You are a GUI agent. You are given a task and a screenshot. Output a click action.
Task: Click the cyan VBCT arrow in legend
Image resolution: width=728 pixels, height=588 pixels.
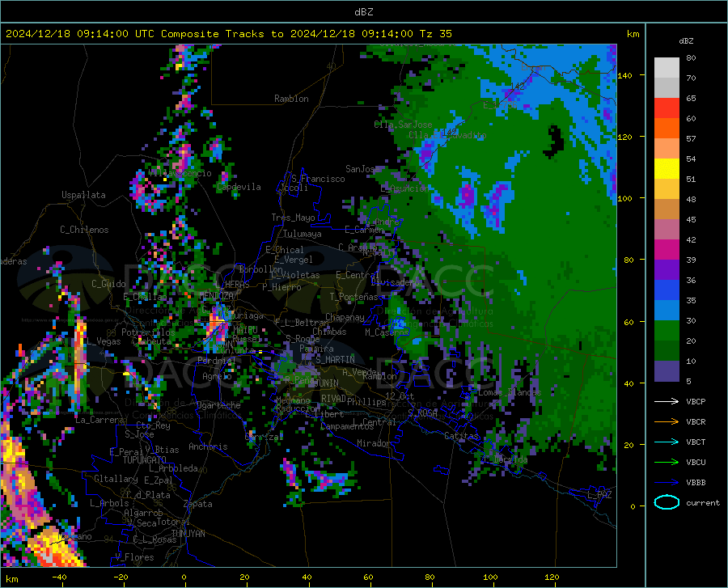(667, 442)
